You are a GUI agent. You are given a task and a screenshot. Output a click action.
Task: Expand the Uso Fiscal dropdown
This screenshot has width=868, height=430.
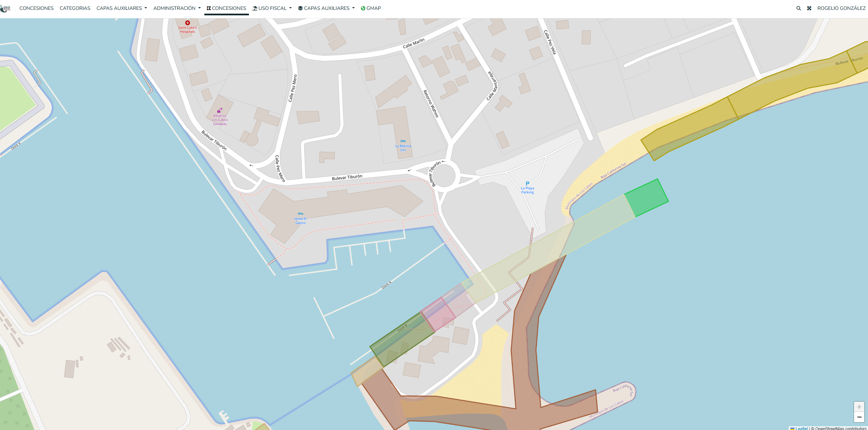[x=272, y=8]
